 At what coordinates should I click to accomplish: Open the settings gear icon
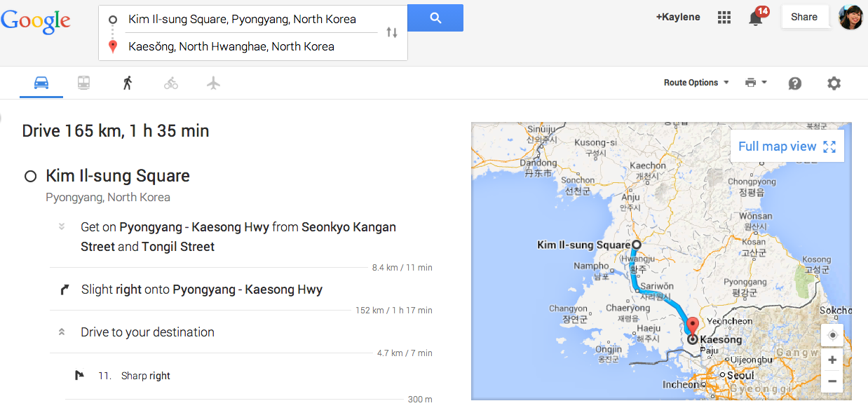pos(834,83)
